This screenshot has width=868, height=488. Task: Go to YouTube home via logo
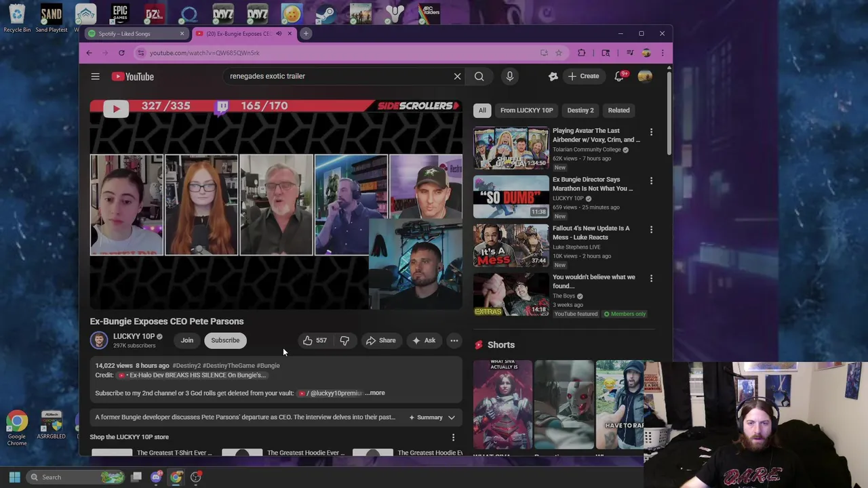(133, 77)
